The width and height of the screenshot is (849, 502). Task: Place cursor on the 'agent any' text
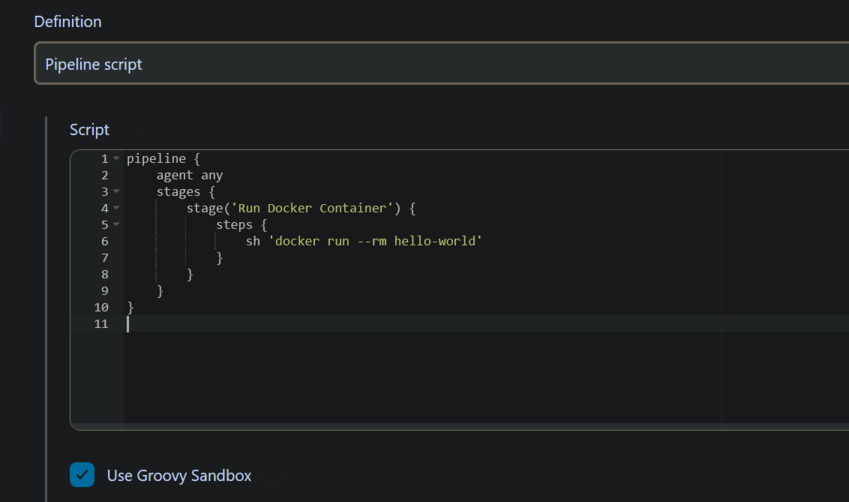[x=189, y=175]
